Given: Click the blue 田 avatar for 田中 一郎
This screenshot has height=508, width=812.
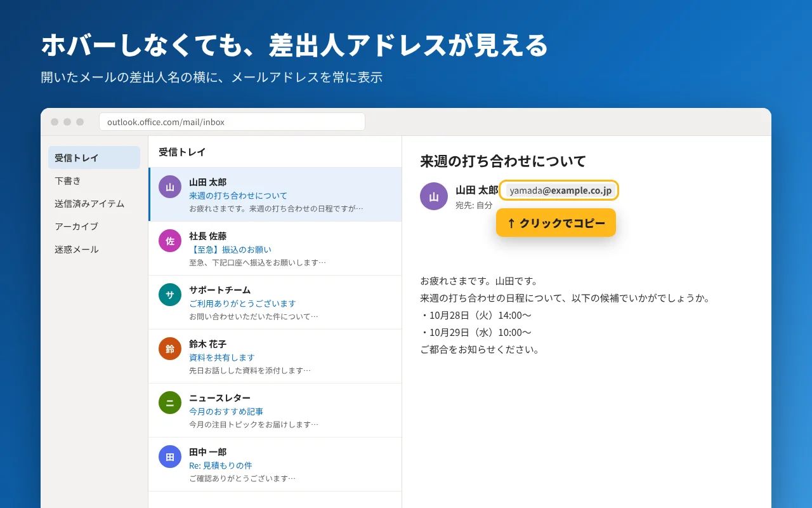Looking at the screenshot, I should coord(170,457).
